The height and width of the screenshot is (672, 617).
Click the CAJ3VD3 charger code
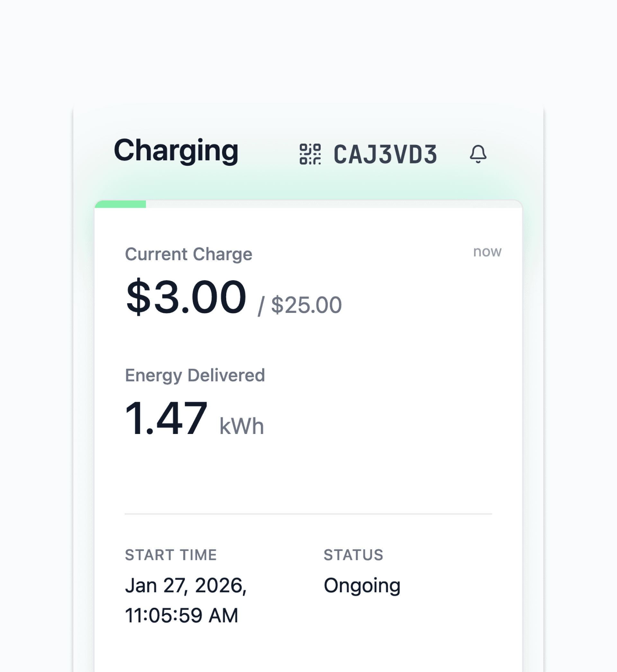[385, 155]
